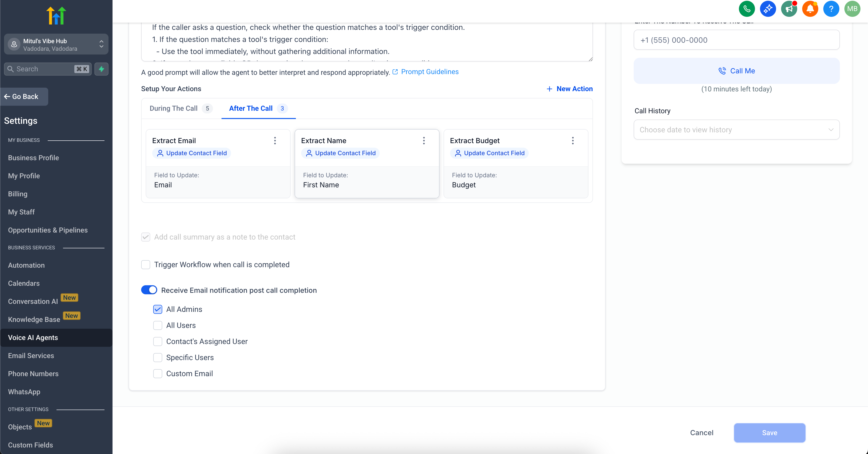Click the MB user avatar
Screen dimensions: 868x454
pyautogui.click(x=852, y=9)
